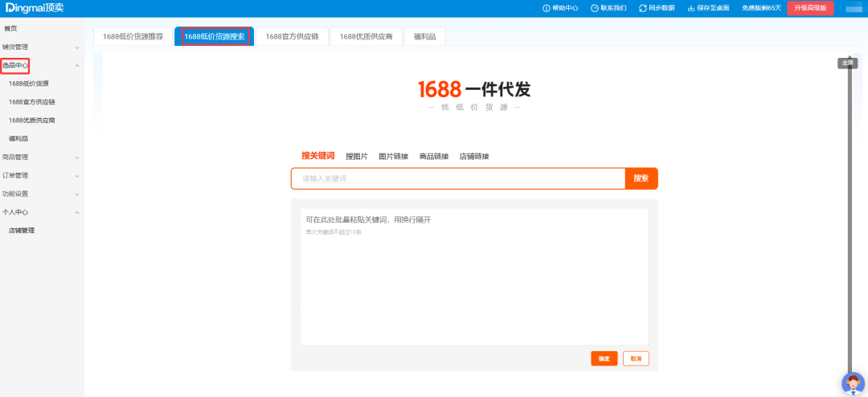Image resolution: width=868 pixels, height=397 pixels.
Task: Click the 功能设置 sidebar label
Action: 15,194
